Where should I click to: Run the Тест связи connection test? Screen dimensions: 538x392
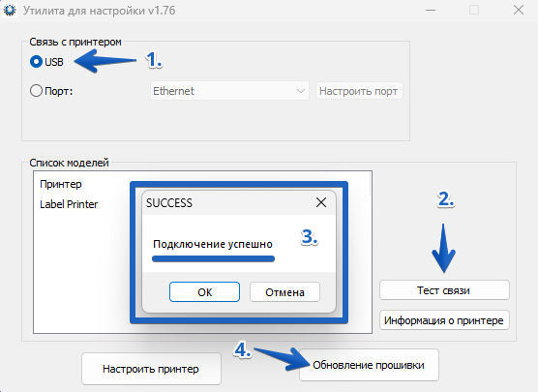click(x=444, y=290)
